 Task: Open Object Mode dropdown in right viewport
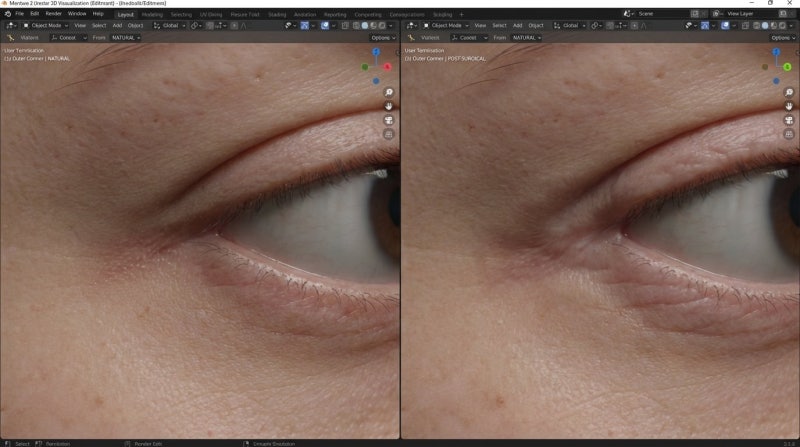445,26
